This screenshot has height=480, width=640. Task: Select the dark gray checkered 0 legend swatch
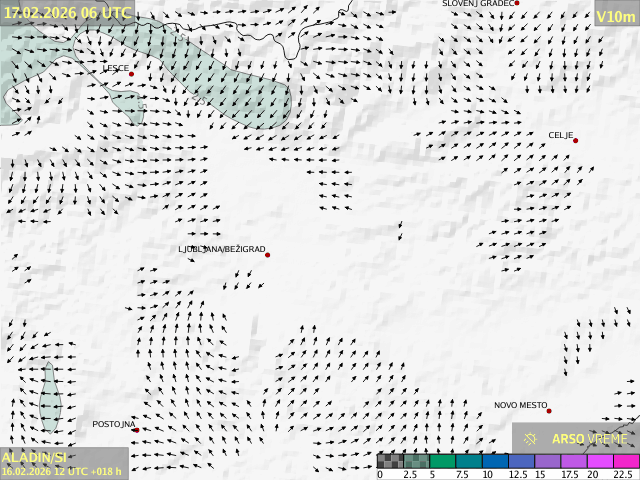[x=390, y=461]
